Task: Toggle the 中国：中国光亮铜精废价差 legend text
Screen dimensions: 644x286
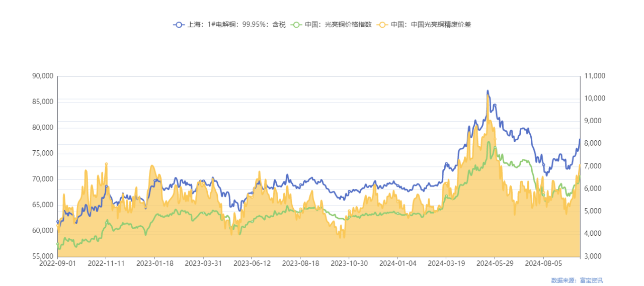Action: point(431,24)
